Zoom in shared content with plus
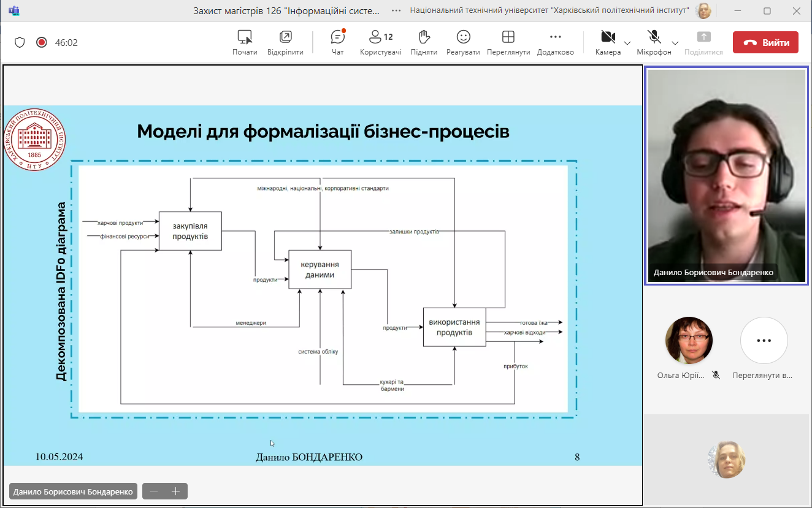 click(x=176, y=491)
